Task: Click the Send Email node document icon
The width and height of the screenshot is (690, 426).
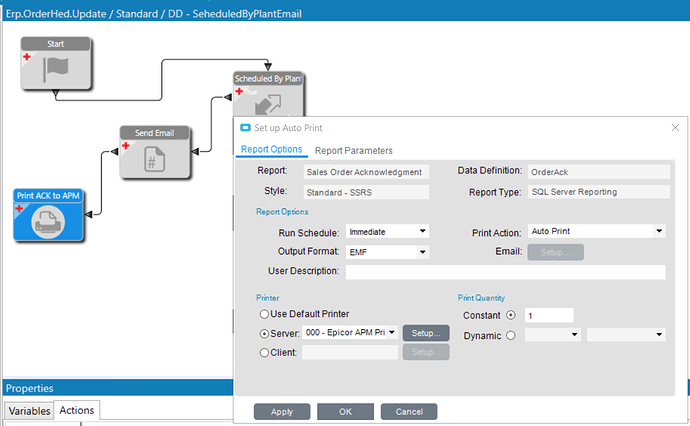Action: pos(154,159)
